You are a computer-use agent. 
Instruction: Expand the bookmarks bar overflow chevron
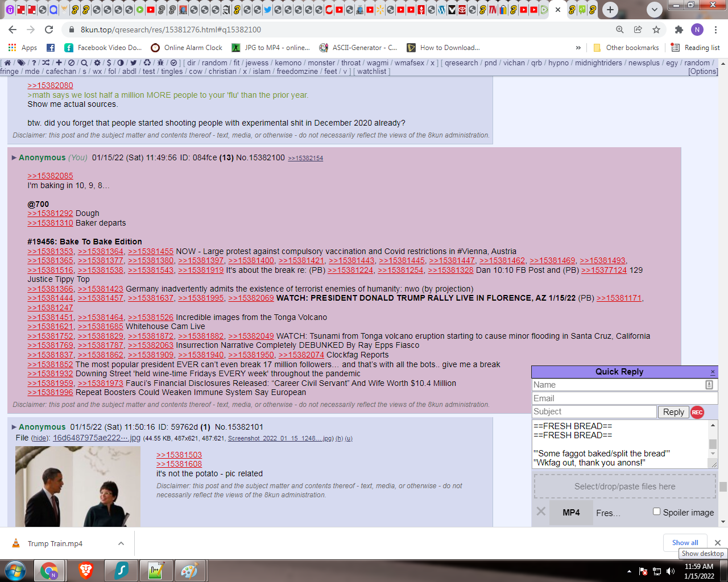578,48
